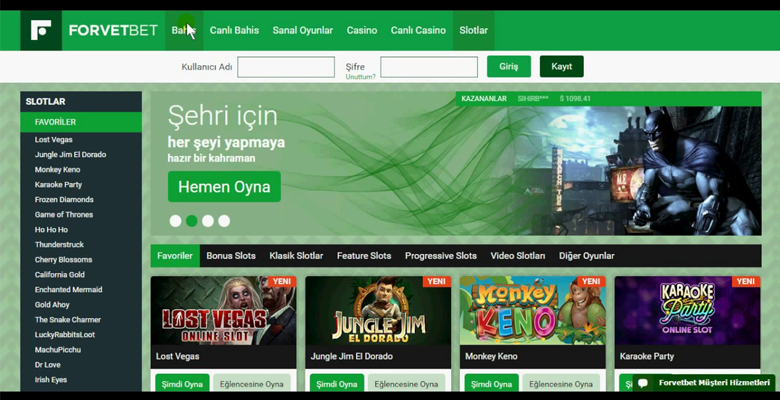Open the Casino menu item
This screenshot has height=400, width=780.
coord(362,30)
